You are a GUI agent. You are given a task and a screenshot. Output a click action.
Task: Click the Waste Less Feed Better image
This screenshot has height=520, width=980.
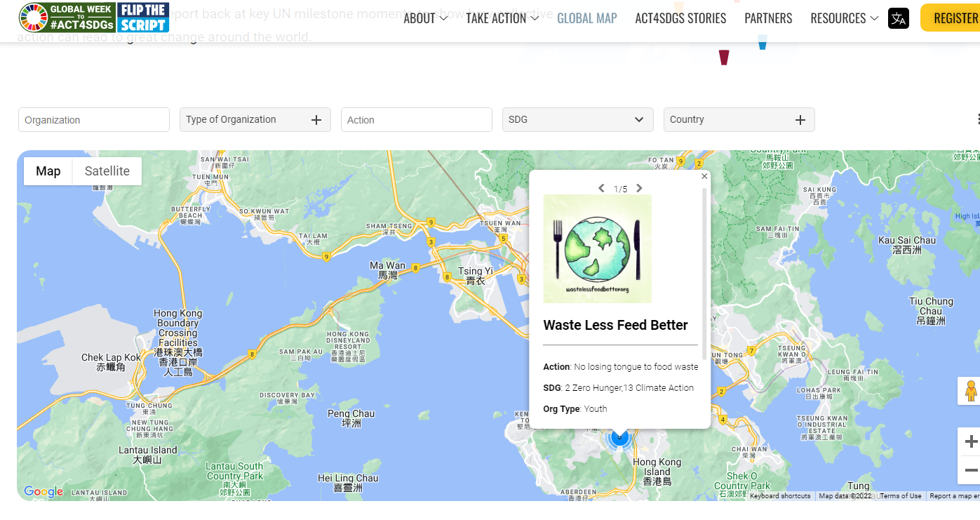[598, 248]
